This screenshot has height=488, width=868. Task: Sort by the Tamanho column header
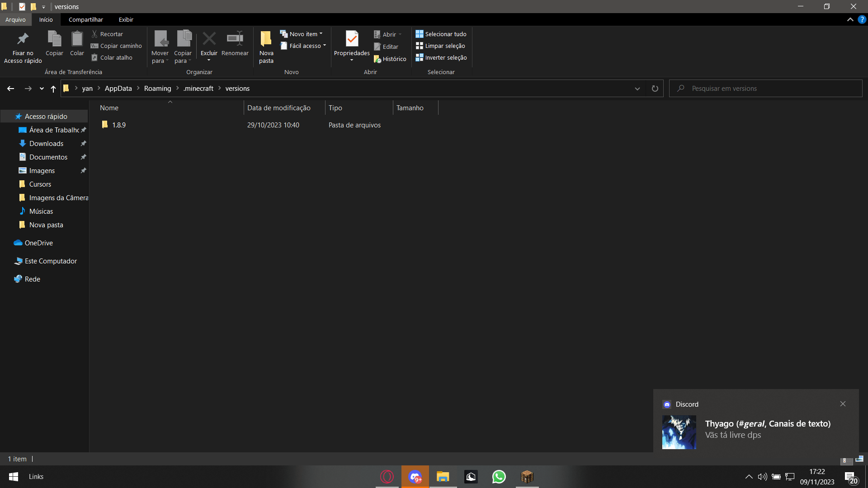[x=415, y=108]
